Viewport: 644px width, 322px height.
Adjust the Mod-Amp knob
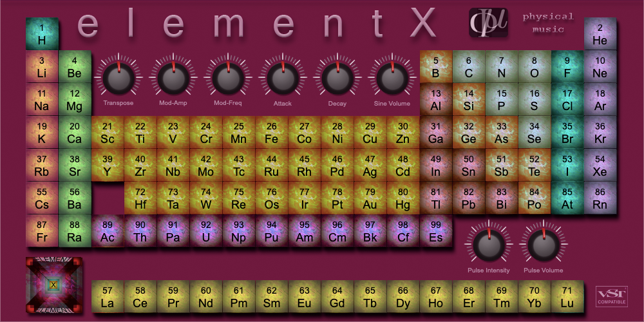pyautogui.click(x=173, y=77)
